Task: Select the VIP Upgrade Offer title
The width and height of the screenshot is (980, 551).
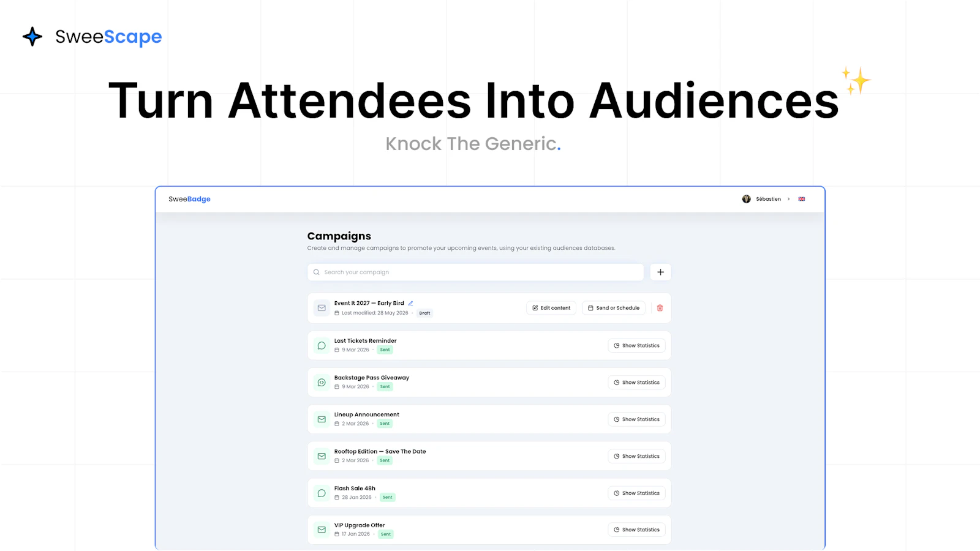Action: pyautogui.click(x=360, y=525)
